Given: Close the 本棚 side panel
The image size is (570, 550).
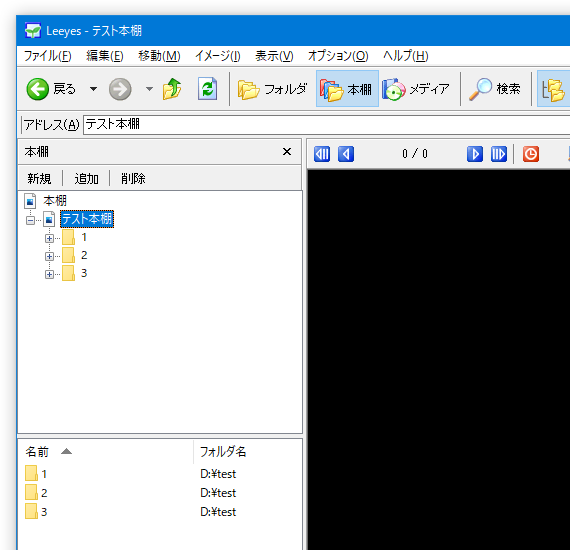Looking at the screenshot, I should 287,152.
